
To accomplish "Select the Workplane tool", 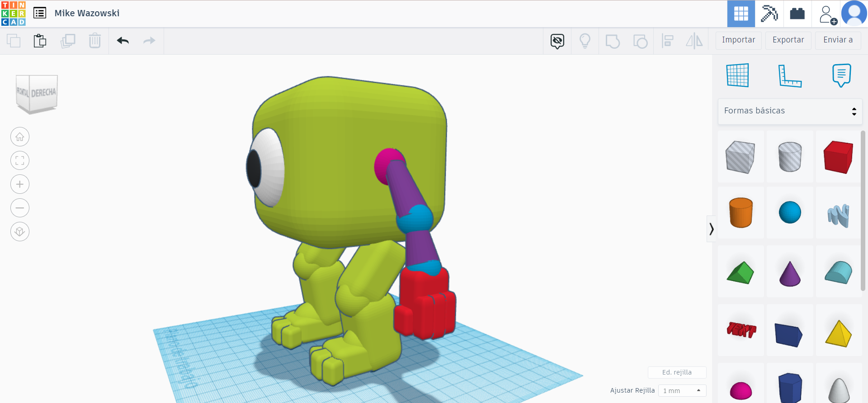I will pyautogui.click(x=738, y=75).
